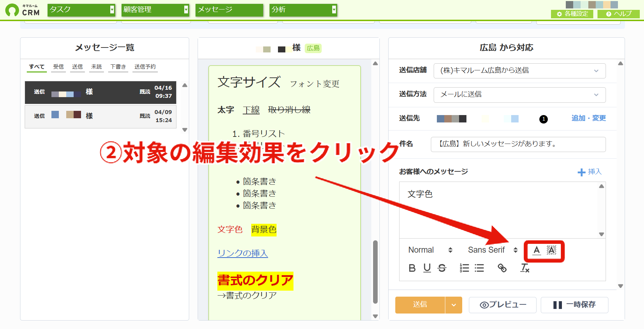The height and width of the screenshot is (329, 644).
Task: Open the Normal text size selector
Action: click(x=431, y=250)
